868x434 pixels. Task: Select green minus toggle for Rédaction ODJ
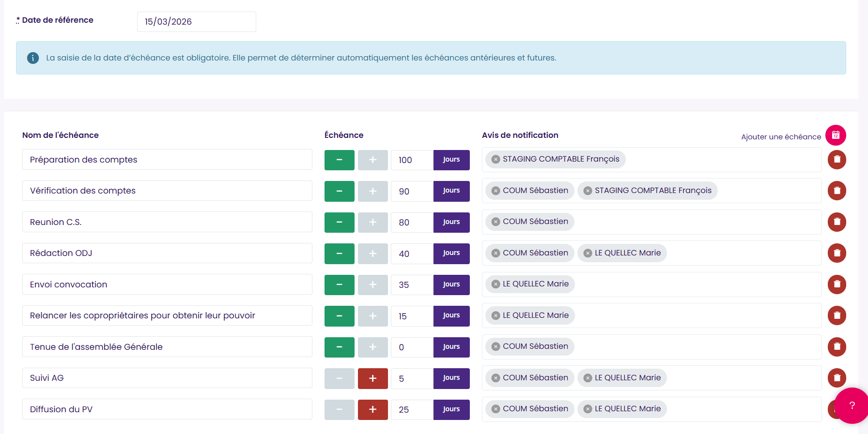[x=340, y=254]
